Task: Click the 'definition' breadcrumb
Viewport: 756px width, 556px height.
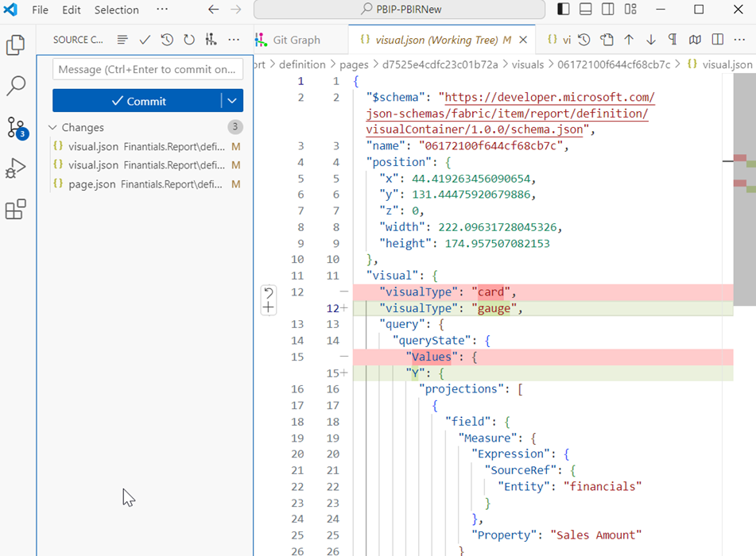Action: coord(302,64)
